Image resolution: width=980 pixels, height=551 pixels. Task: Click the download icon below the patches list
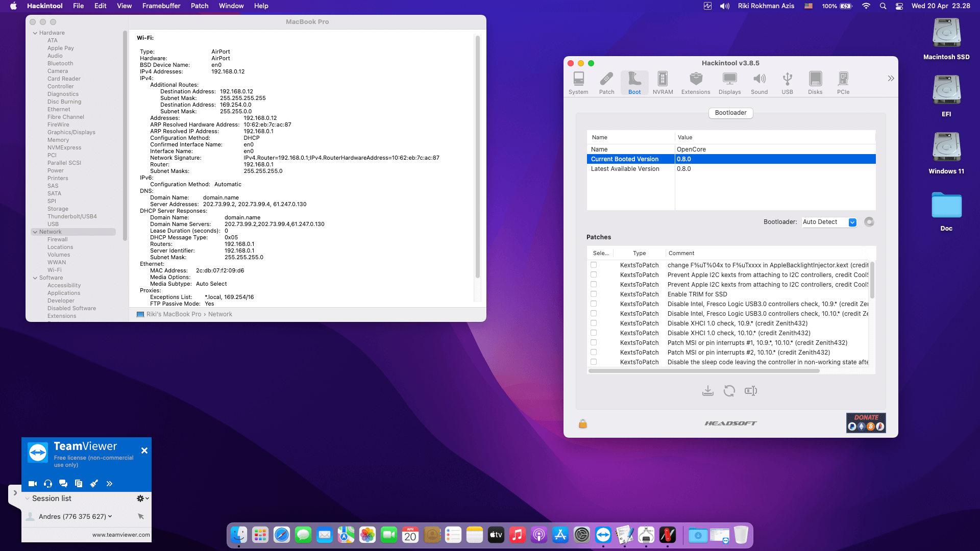(x=708, y=391)
